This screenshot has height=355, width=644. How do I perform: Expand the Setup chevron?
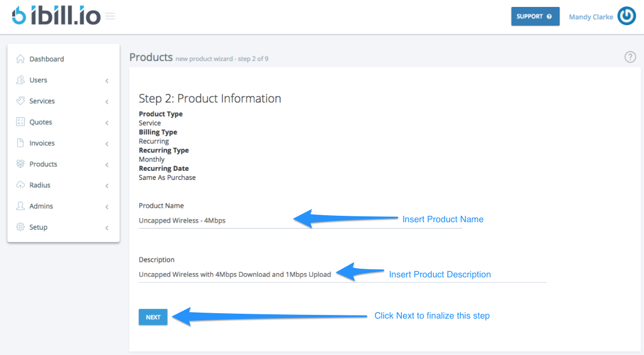(107, 228)
